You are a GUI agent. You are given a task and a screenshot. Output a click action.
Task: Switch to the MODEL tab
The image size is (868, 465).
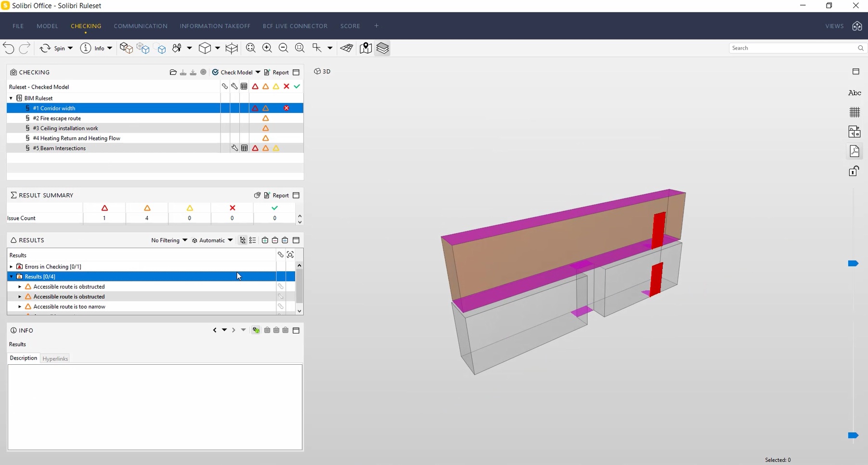point(47,26)
